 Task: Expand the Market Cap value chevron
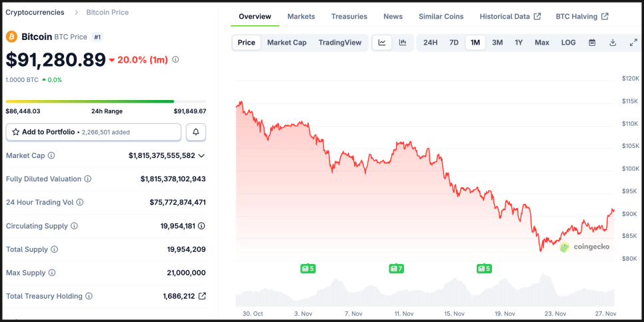click(201, 155)
